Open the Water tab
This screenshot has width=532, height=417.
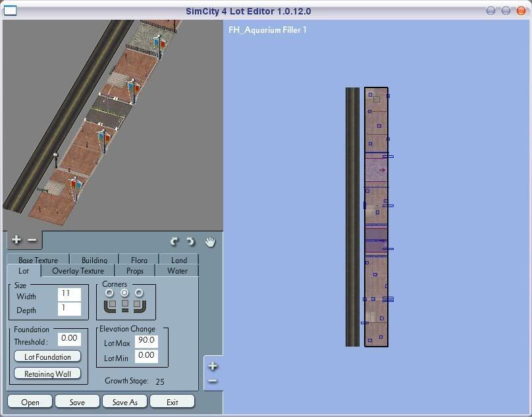177,271
